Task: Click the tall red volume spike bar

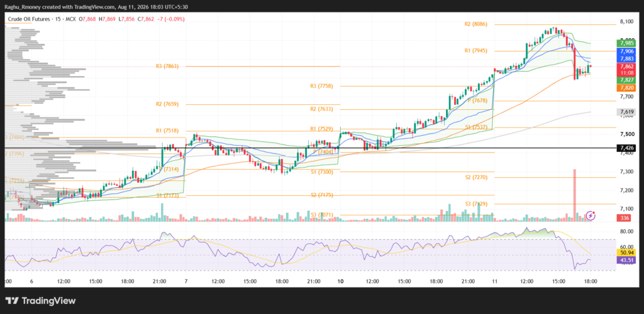Action: pyautogui.click(x=575, y=195)
